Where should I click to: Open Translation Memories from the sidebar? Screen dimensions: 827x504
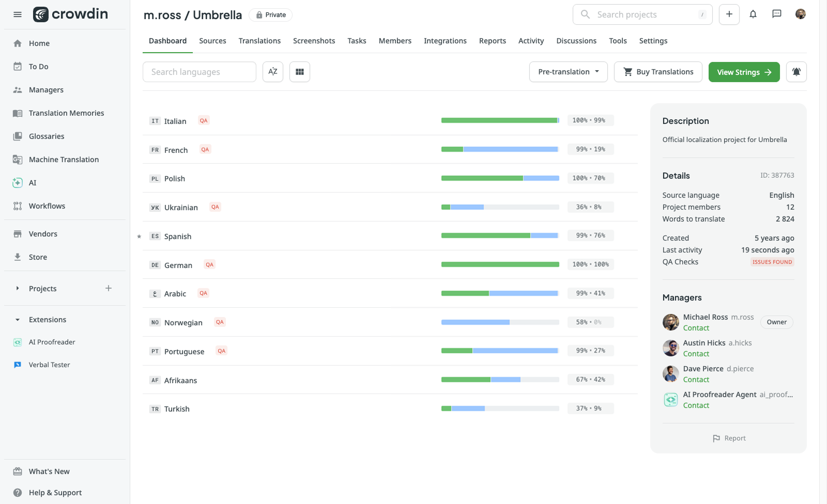(x=66, y=113)
